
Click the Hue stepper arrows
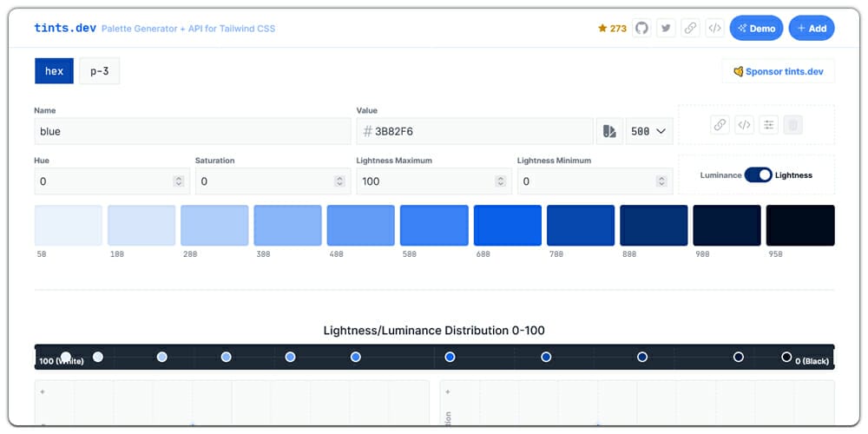point(179,181)
